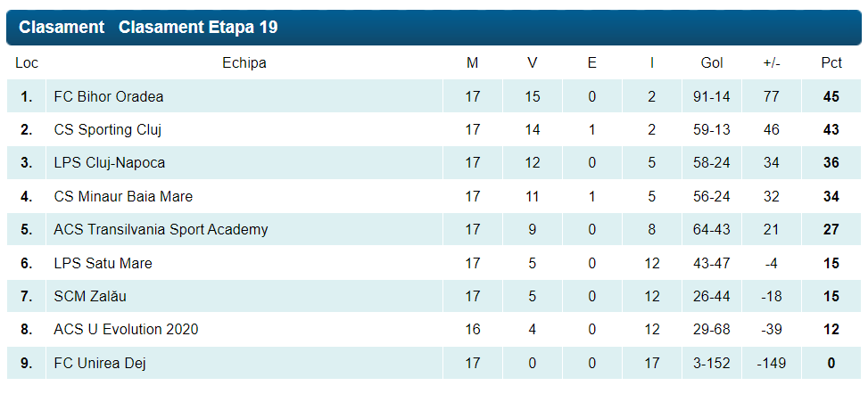This screenshot has height=394, width=868.
Task: Click FC Bihor Oradea's 45 points cell
Action: point(831,96)
